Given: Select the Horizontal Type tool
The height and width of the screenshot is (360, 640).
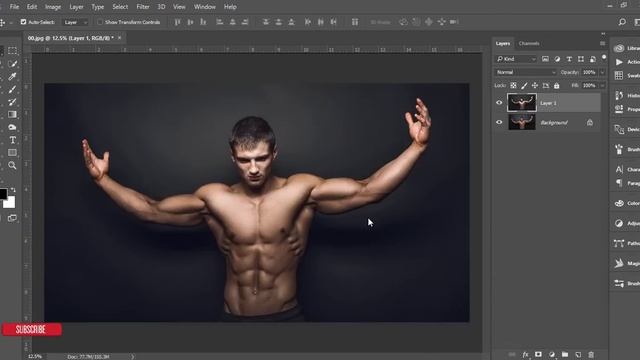Looking at the screenshot, I should (x=12, y=140).
